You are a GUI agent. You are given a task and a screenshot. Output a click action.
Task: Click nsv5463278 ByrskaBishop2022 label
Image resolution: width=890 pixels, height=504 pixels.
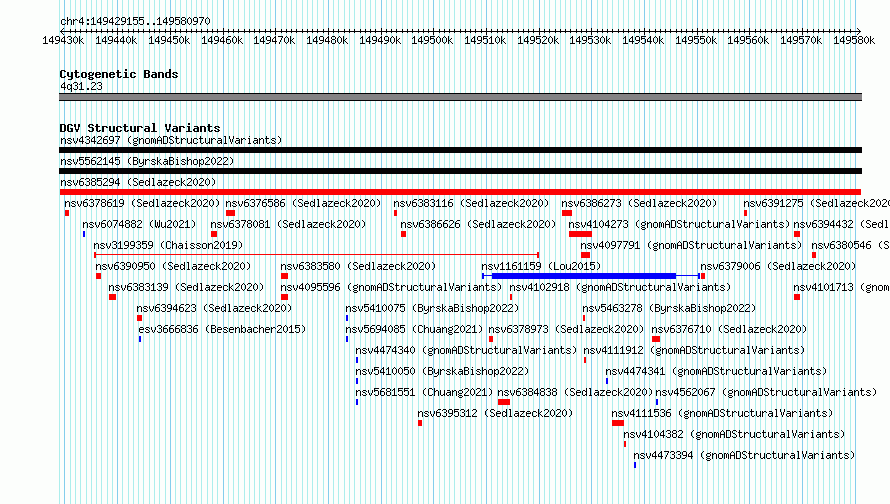(x=669, y=308)
